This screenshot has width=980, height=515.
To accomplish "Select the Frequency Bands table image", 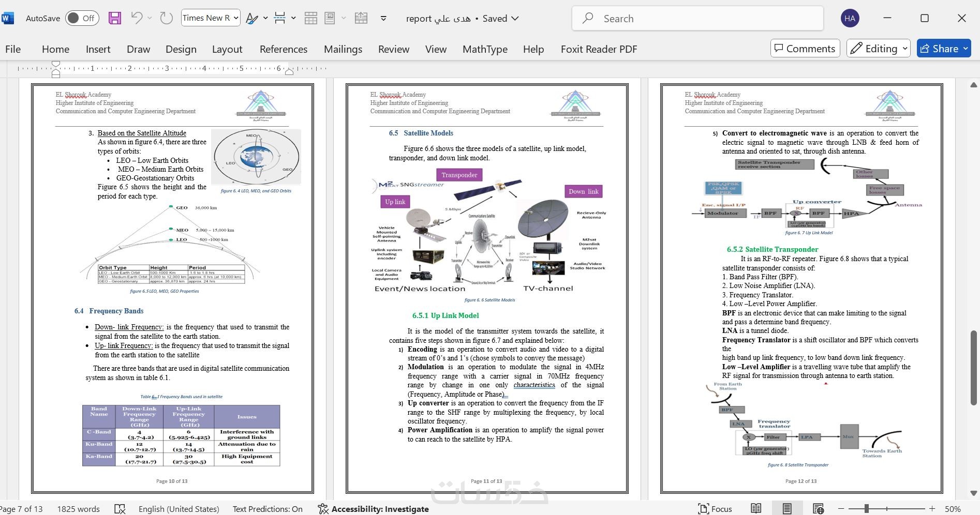I will tap(181, 435).
